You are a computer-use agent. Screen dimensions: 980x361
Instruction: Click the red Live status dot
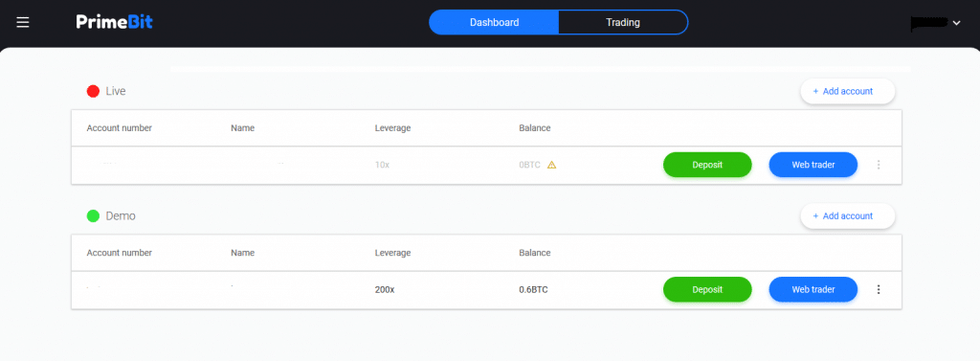93,91
